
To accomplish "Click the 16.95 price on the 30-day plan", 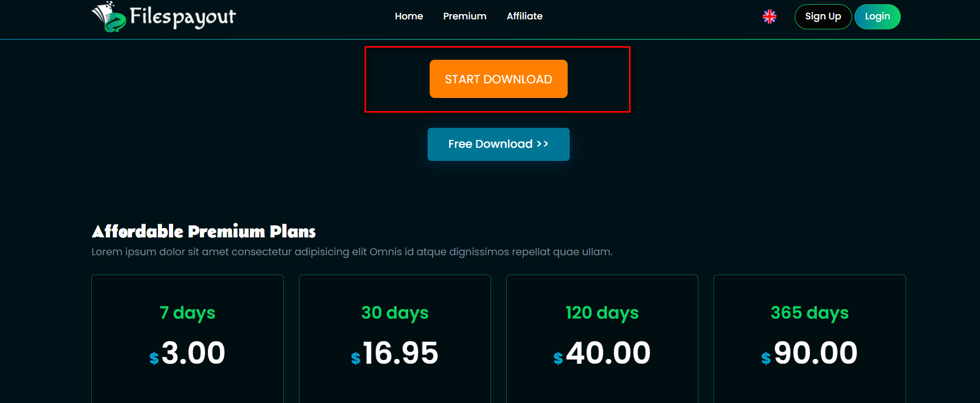I will (400, 353).
